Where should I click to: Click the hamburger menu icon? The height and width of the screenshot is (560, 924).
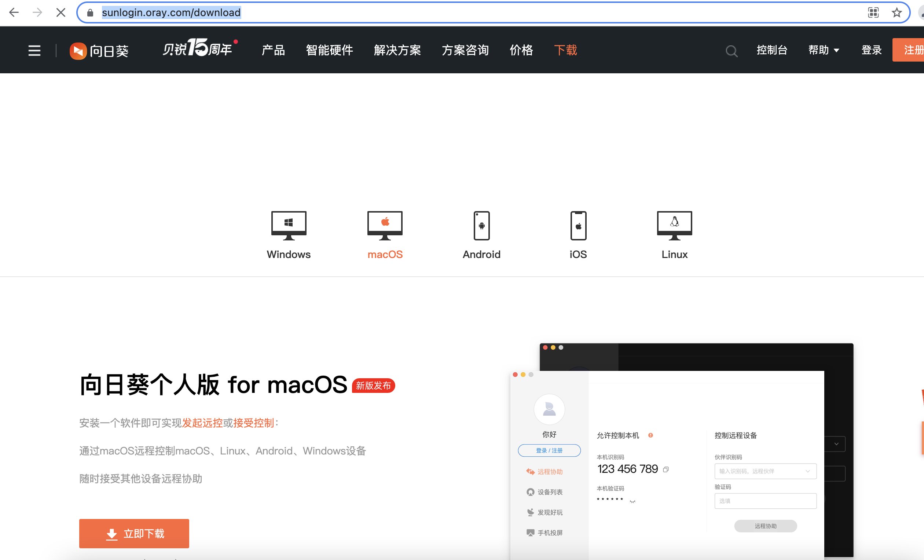pyautogui.click(x=34, y=50)
